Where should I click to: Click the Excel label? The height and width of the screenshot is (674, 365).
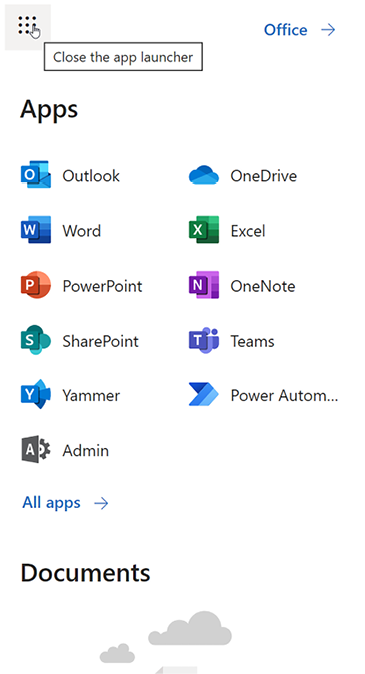(248, 230)
